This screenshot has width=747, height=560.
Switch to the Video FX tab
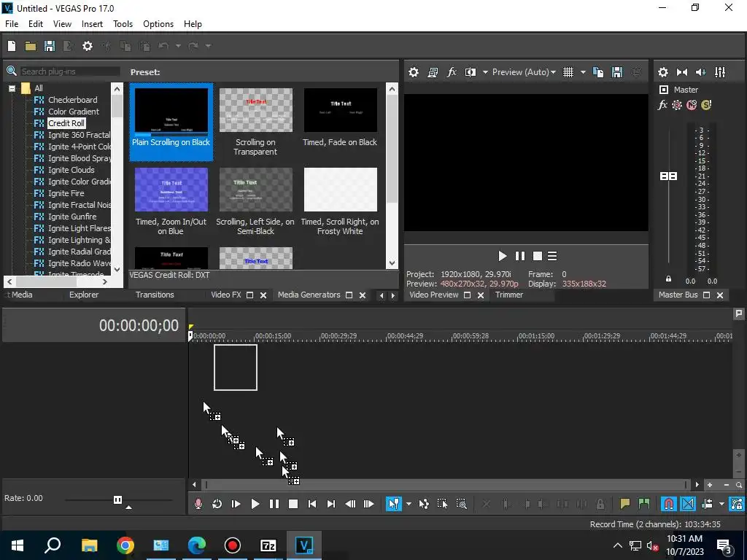click(226, 295)
